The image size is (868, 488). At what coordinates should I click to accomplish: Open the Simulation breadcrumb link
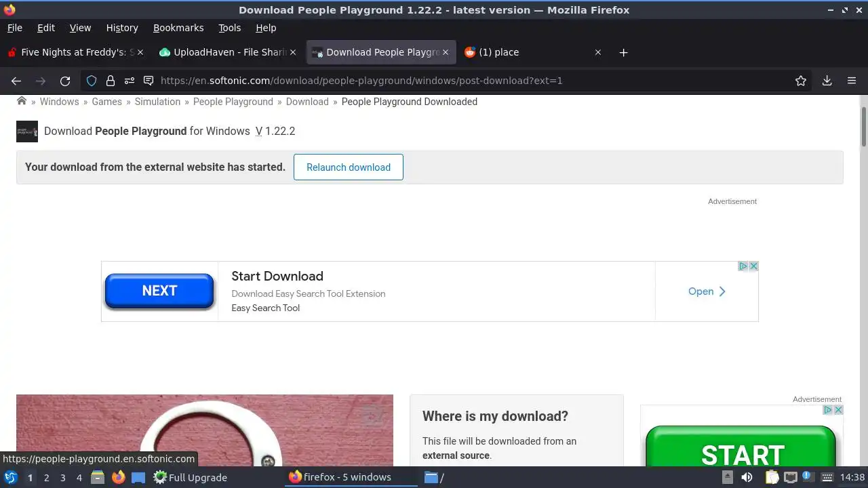point(157,102)
